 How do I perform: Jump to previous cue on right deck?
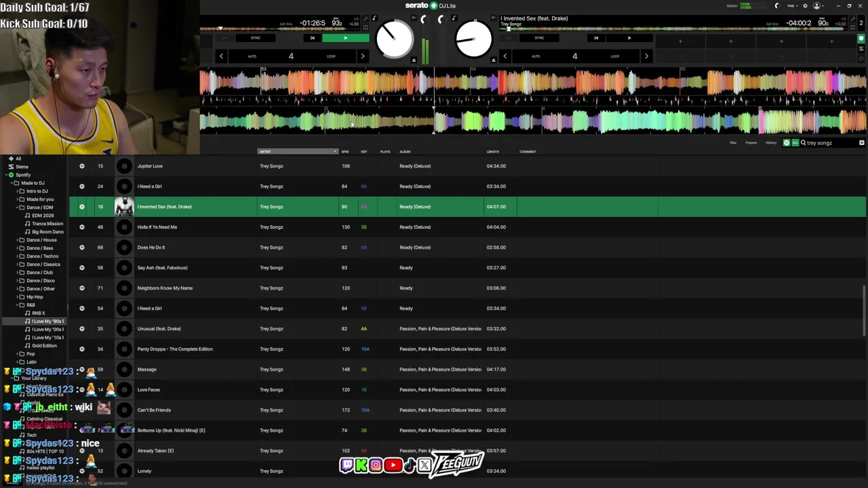pyautogui.click(x=596, y=38)
